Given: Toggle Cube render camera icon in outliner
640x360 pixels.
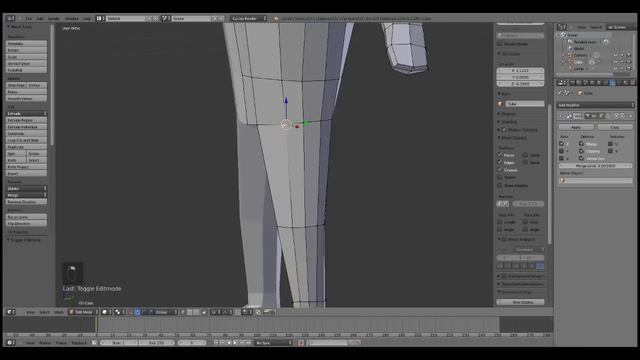Looking at the screenshot, I should click(629, 62).
